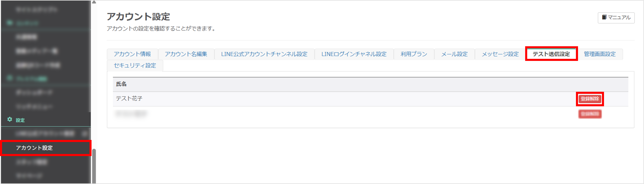The image size is (644, 184).
Task: Open the アカウント情報 tab
Action: 132,54
